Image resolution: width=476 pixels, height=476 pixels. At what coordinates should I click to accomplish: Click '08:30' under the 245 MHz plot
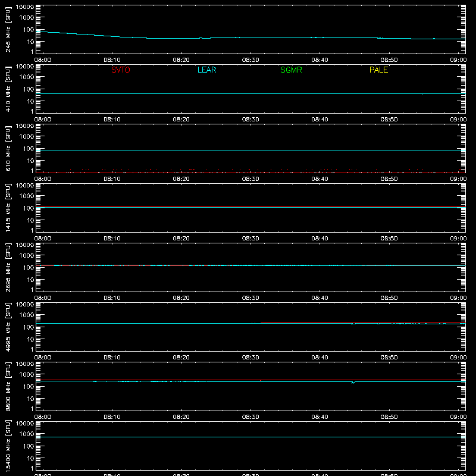pyautogui.click(x=250, y=60)
